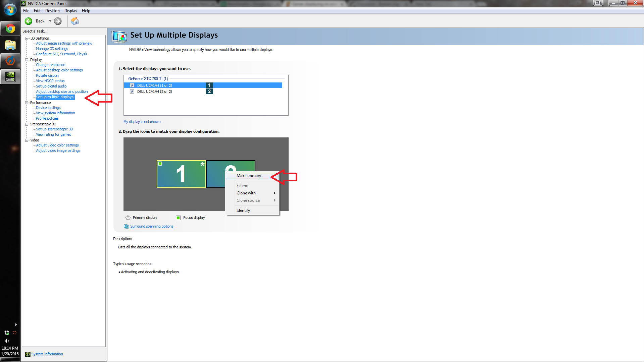Screen dimensions: 644x362
Task: Open Adjust video color settings
Action: point(57,145)
